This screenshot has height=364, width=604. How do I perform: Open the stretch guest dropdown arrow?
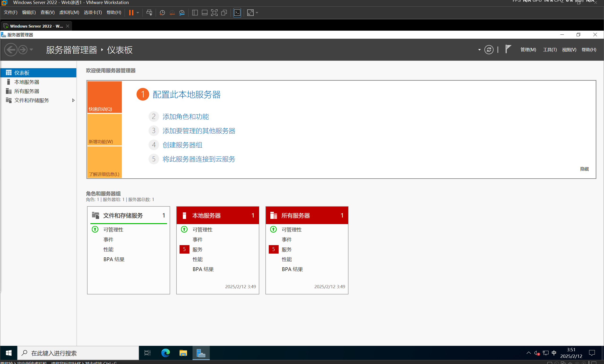257,13
